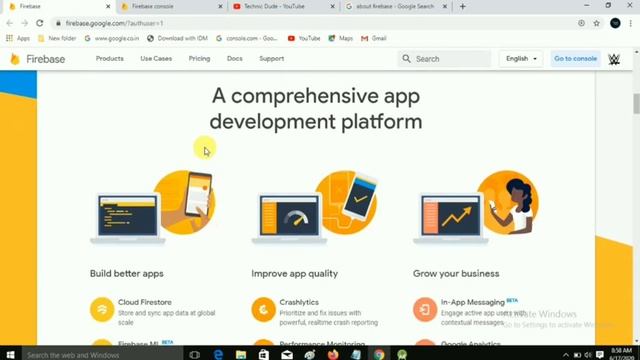Open YouTube bookmark

(304, 38)
